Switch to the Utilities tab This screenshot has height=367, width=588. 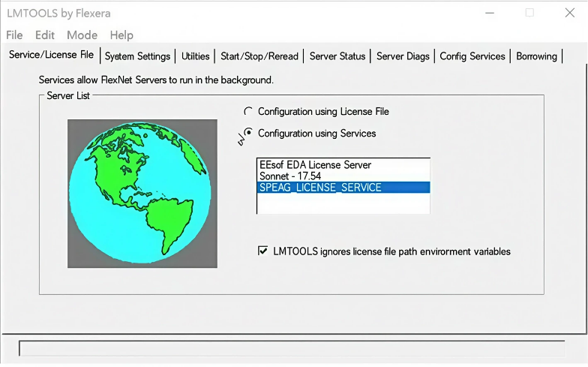click(x=196, y=56)
